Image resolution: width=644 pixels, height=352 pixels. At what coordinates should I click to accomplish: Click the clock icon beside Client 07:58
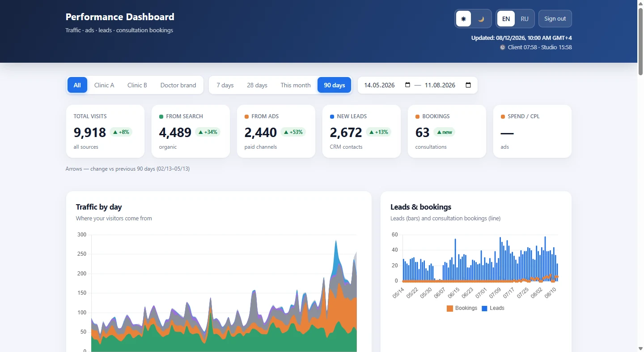502,47
